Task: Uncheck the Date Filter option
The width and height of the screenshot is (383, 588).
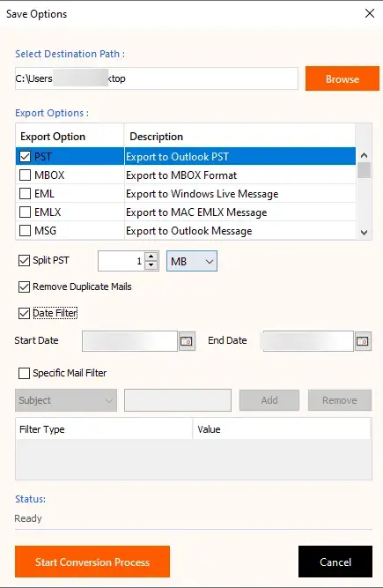Action: tap(24, 313)
